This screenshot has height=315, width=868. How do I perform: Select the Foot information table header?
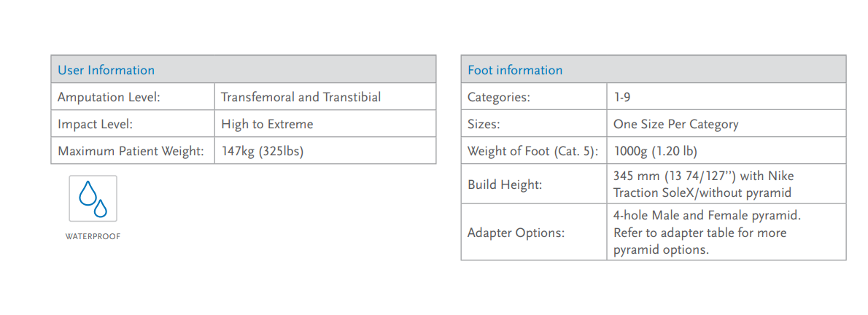pos(654,69)
